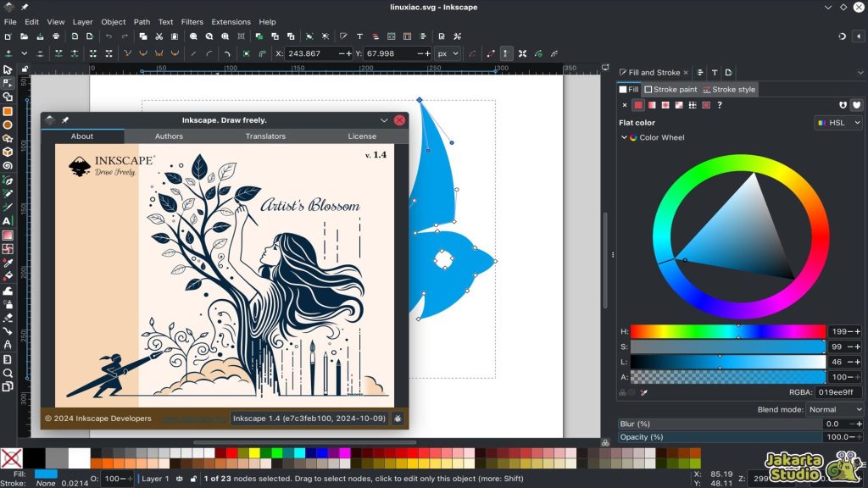
Task: Click the No paint X icon
Action: click(625, 105)
